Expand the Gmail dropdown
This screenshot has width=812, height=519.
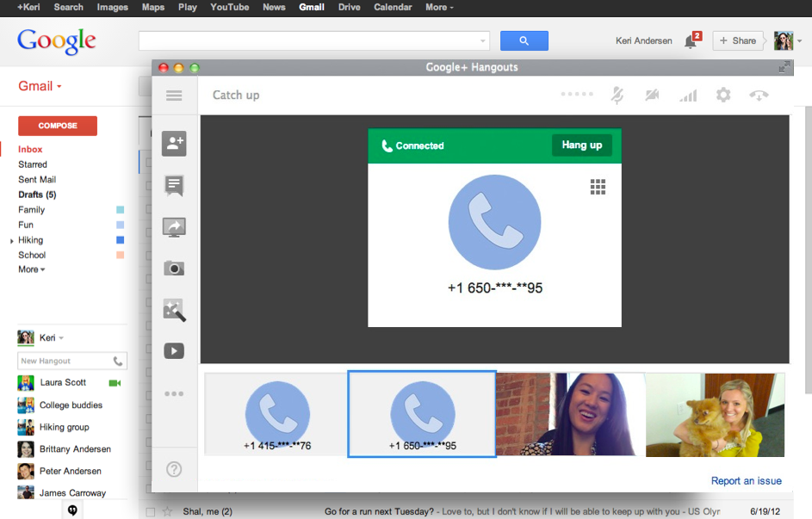(x=40, y=86)
